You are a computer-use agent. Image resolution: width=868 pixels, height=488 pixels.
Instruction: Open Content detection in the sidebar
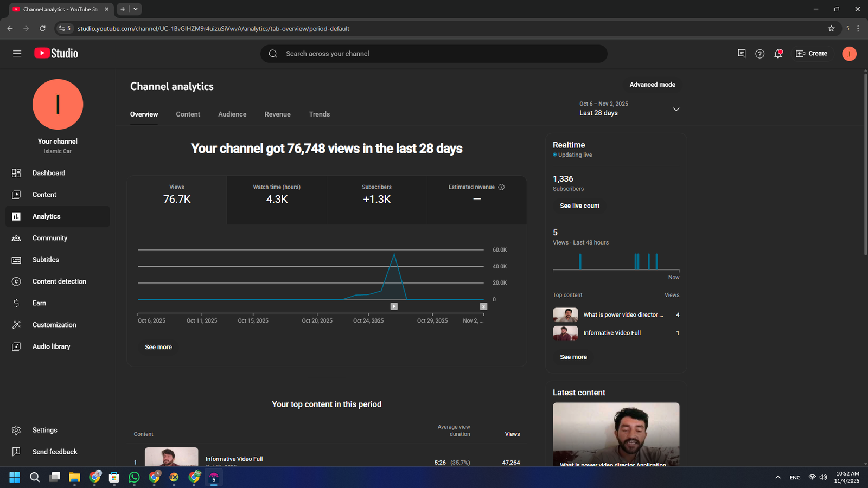coord(59,281)
